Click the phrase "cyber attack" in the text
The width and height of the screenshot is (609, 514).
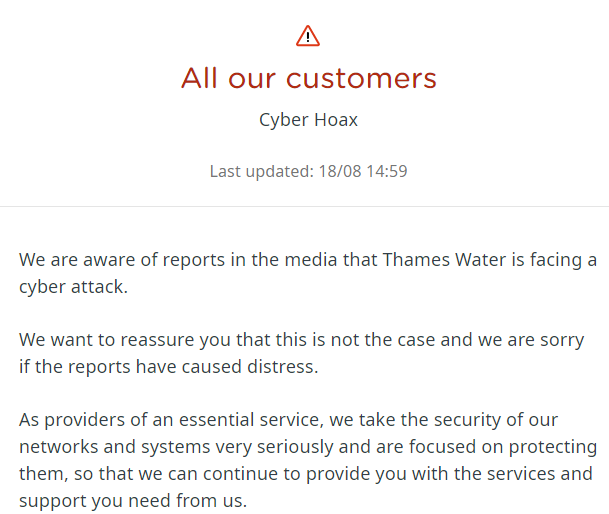(x=72, y=286)
